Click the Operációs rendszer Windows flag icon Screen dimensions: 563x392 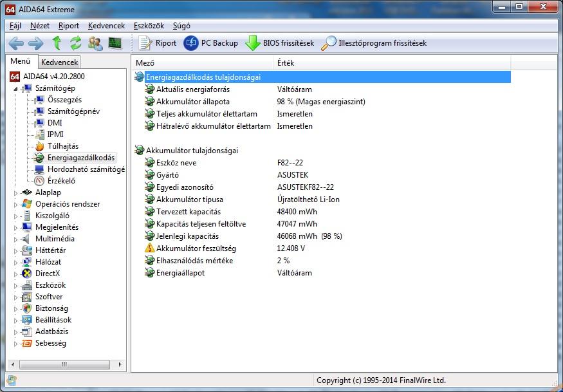coord(27,204)
